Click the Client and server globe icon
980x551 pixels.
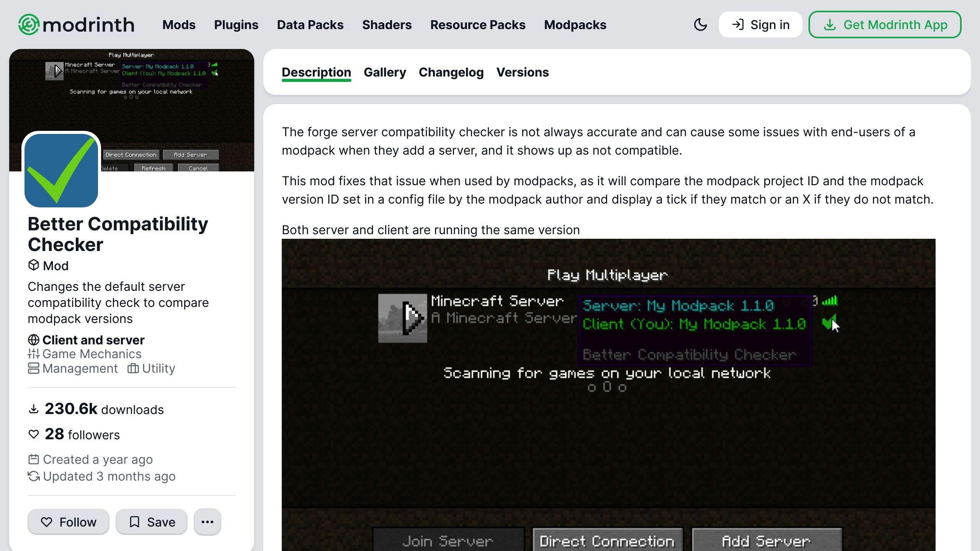click(x=33, y=340)
